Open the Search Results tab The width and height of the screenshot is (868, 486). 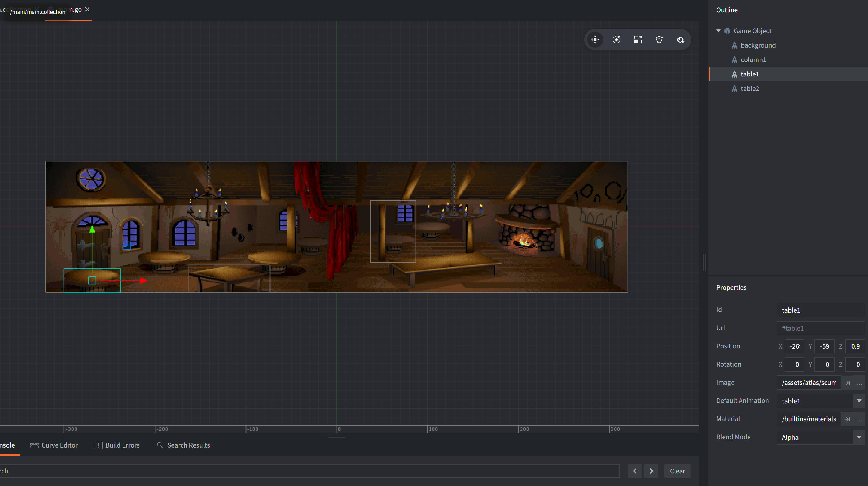[183, 445]
